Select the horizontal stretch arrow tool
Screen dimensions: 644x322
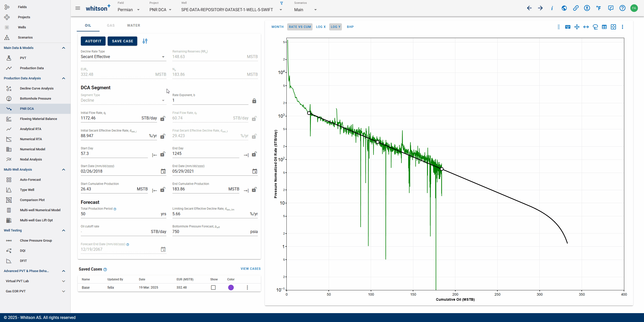(x=586, y=27)
